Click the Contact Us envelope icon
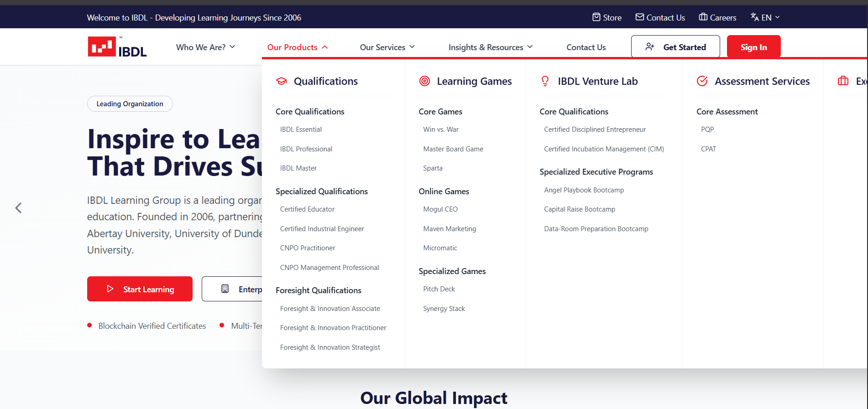 [x=639, y=17]
